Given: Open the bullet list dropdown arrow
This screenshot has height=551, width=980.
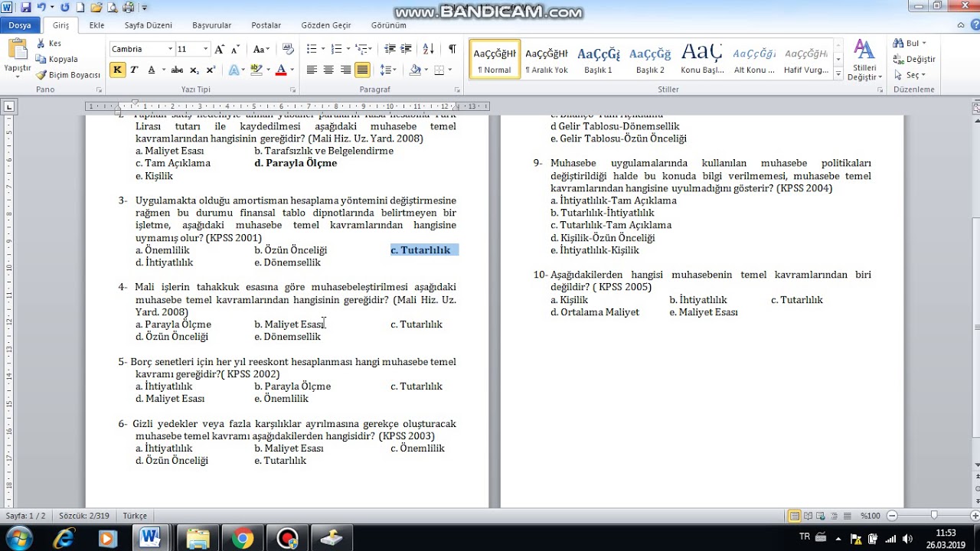Looking at the screenshot, I should click(x=322, y=49).
